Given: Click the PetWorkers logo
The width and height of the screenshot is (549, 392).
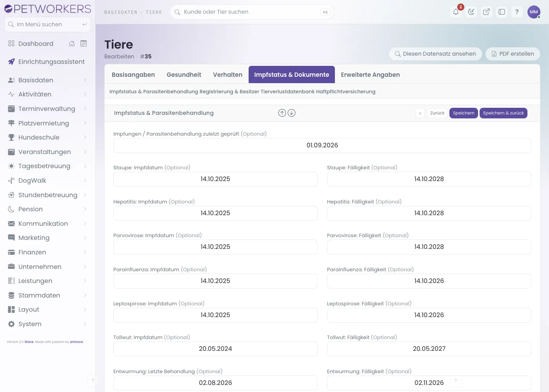Looking at the screenshot, I should coord(47,9).
